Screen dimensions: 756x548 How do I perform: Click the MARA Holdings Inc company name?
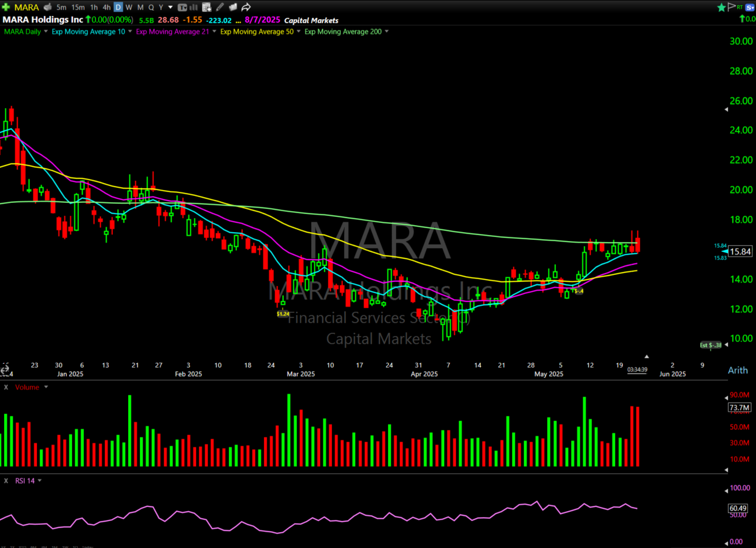pyautogui.click(x=43, y=20)
